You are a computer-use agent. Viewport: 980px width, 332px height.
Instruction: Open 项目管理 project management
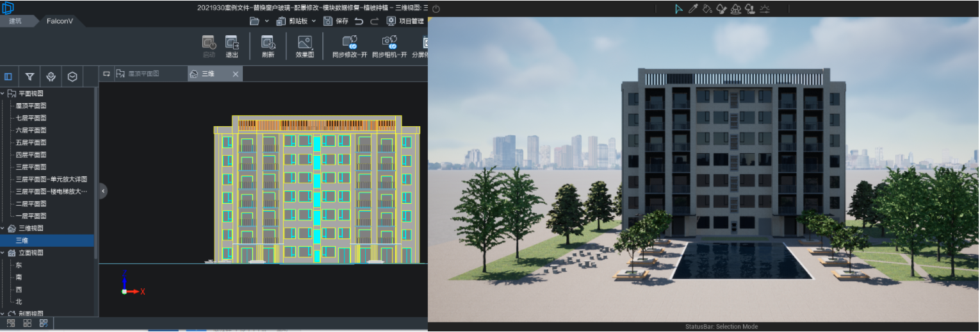[406, 21]
